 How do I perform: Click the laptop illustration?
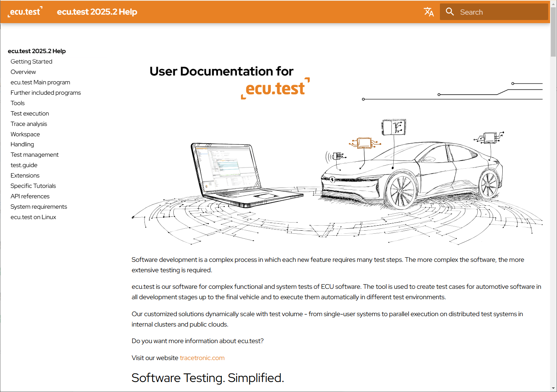pyautogui.click(x=247, y=175)
